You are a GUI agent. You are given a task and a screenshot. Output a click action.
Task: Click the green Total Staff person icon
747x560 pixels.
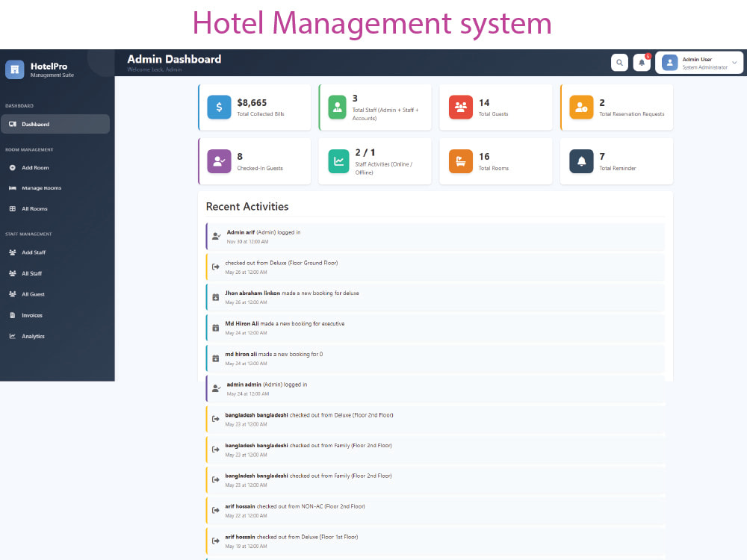pos(338,107)
